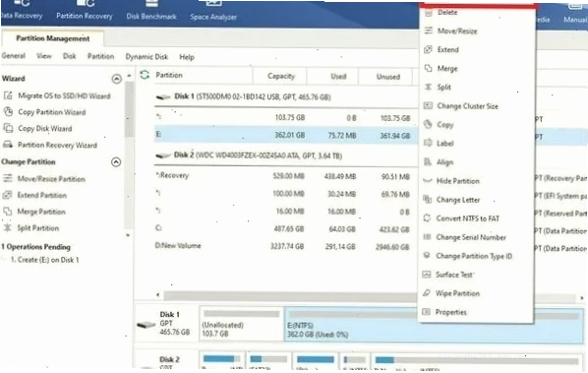Click the Split icon in context menu
This screenshot has height=373, width=588.
pyautogui.click(x=428, y=87)
